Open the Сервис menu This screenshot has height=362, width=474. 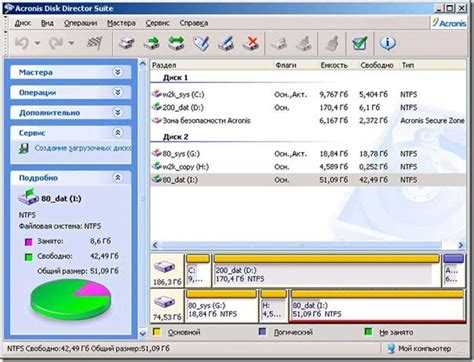pyautogui.click(x=157, y=23)
